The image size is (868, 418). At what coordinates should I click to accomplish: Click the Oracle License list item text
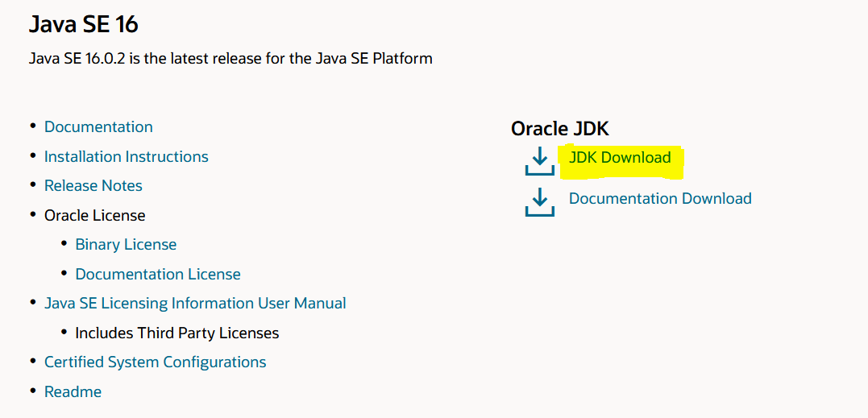(x=95, y=216)
